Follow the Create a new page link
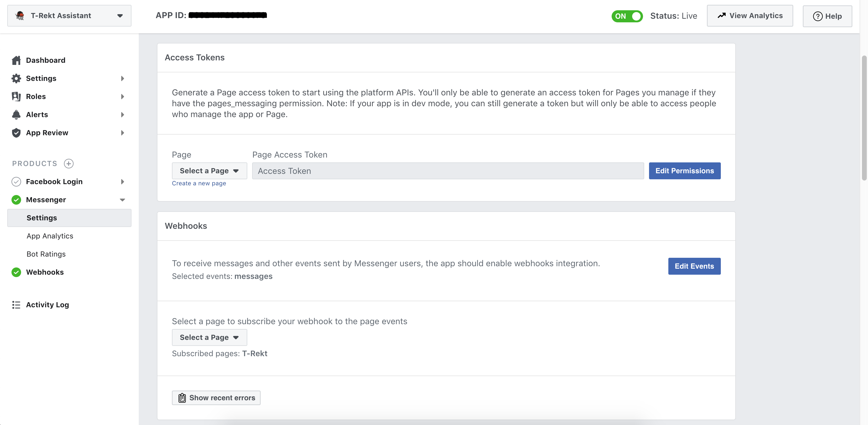The width and height of the screenshot is (868, 425). click(199, 183)
